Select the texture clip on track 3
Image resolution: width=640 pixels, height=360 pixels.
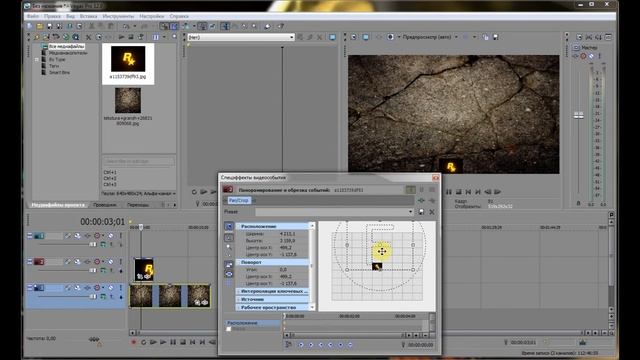click(x=170, y=296)
